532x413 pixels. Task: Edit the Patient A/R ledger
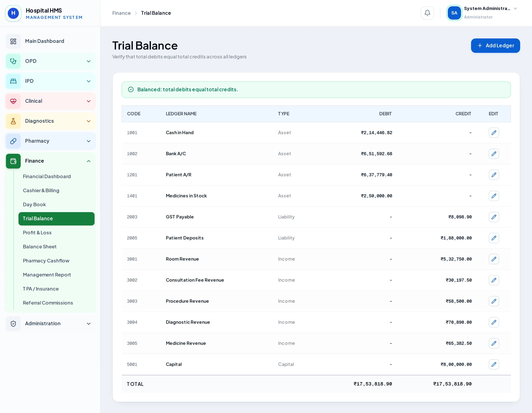pyautogui.click(x=494, y=175)
